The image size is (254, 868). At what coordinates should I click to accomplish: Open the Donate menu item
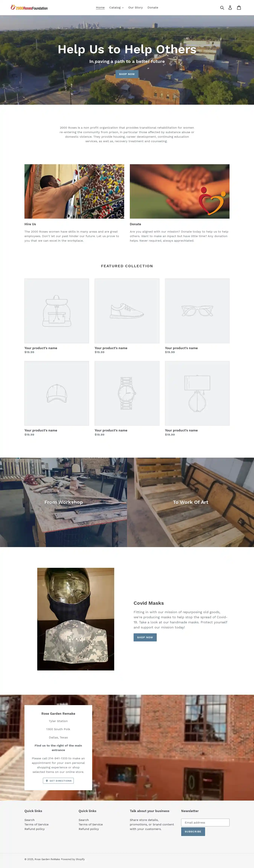tap(153, 7)
